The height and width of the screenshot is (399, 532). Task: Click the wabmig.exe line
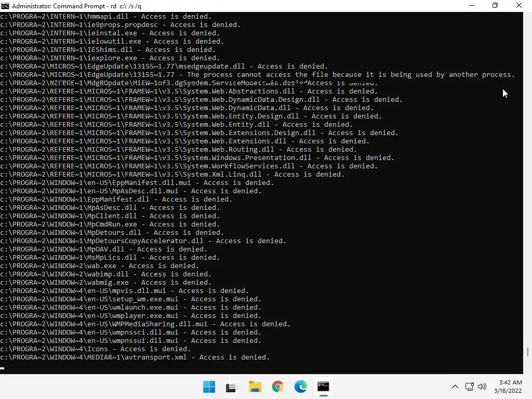click(x=106, y=282)
